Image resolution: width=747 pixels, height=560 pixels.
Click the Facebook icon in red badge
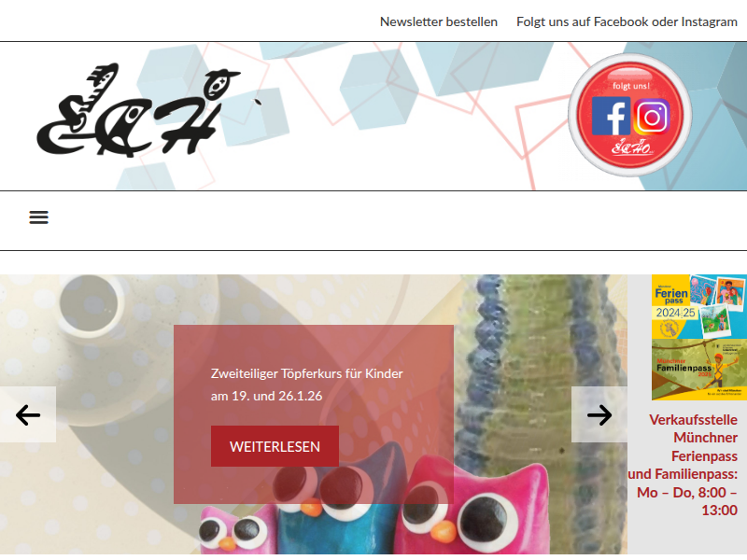[x=611, y=116]
